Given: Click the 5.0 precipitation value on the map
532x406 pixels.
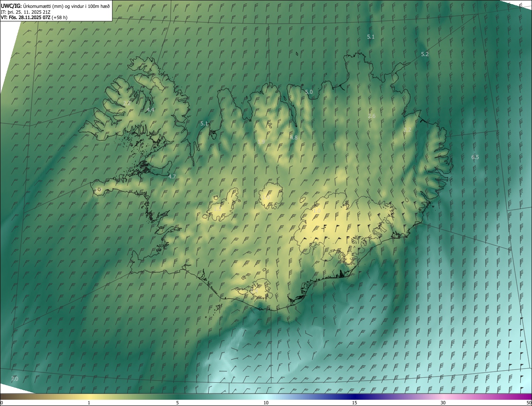Looking at the screenshot, I should tap(309, 92).
